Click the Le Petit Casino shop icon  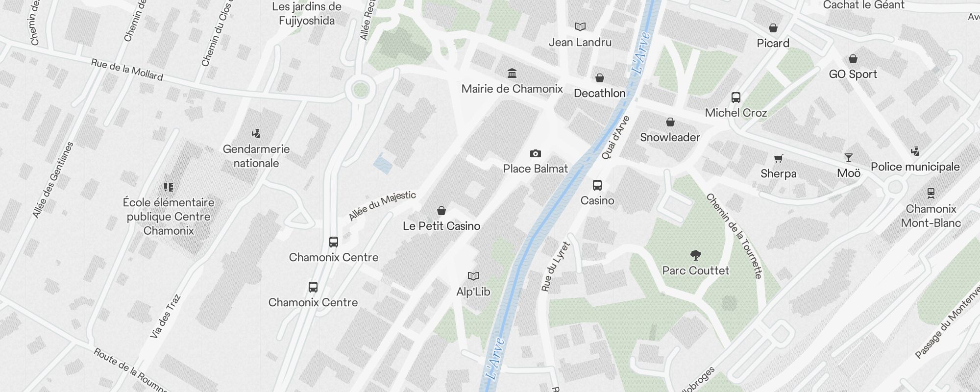[x=441, y=211]
